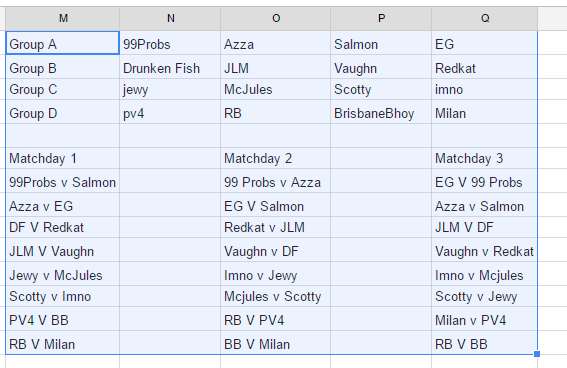Select the Matchday 2 heading cell
This screenshot has height=368, width=567.
pyautogui.click(x=275, y=158)
